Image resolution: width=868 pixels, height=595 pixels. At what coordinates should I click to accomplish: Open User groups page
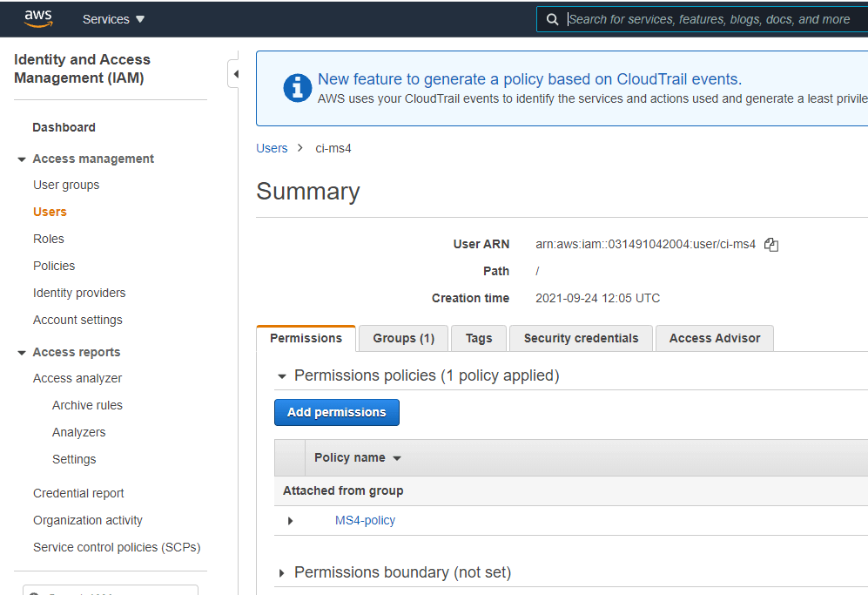tap(66, 185)
